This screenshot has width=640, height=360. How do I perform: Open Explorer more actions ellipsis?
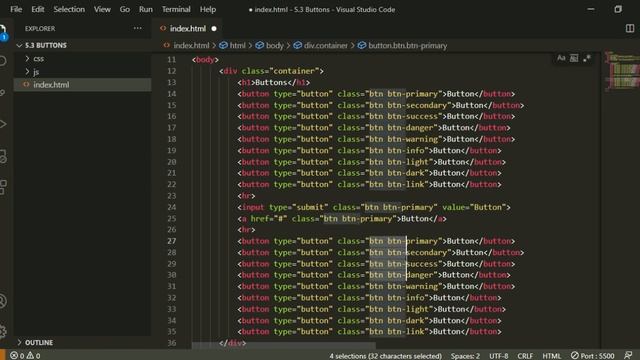coord(138,28)
